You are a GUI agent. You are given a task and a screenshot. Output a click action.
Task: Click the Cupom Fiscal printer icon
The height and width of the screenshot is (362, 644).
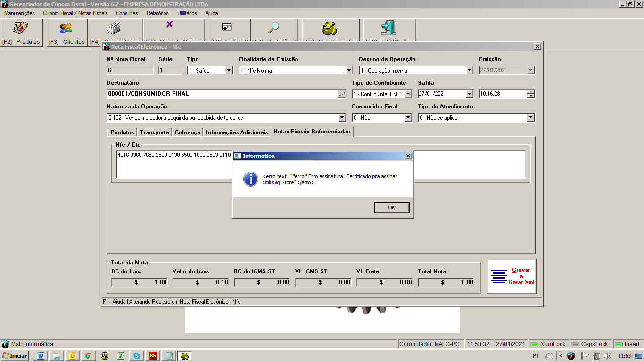[113, 28]
